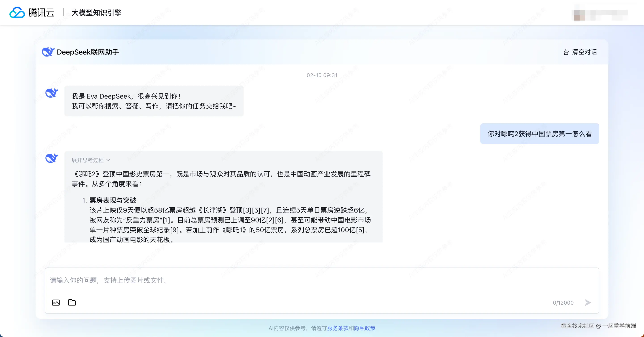The width and height of the screenshot is (644, 337).
Task: Click the Tencent Cloud logo icon
Action: [17, 13]
